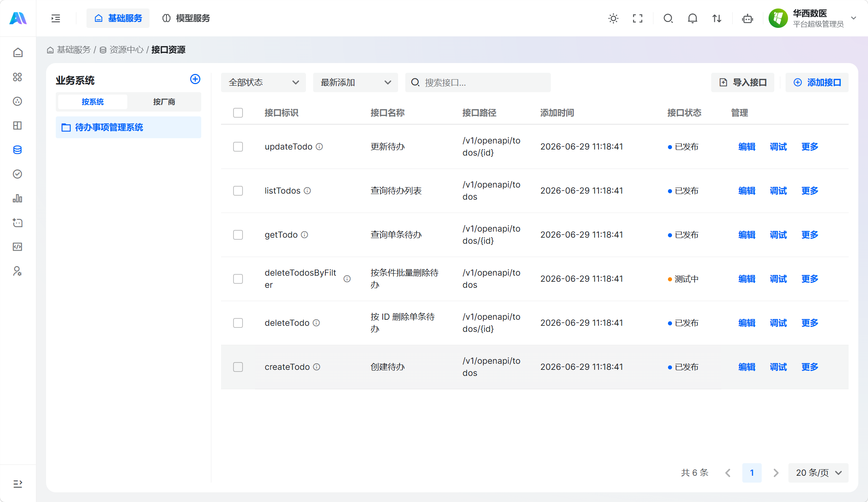Open global search with the magnifier icon
The height and width of the screenshot is (502, 868).
pyautogui.click(x=668, y=18)
